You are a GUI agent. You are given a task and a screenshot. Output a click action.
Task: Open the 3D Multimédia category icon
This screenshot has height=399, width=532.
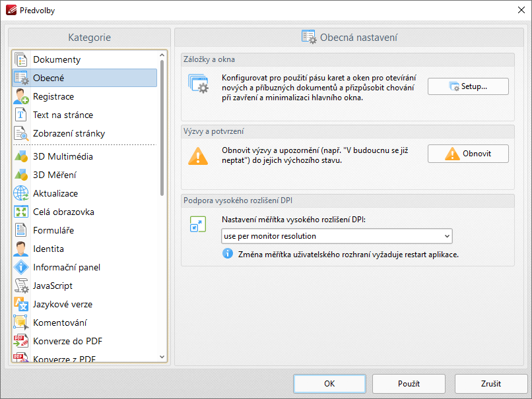click(x=21, y=156)
